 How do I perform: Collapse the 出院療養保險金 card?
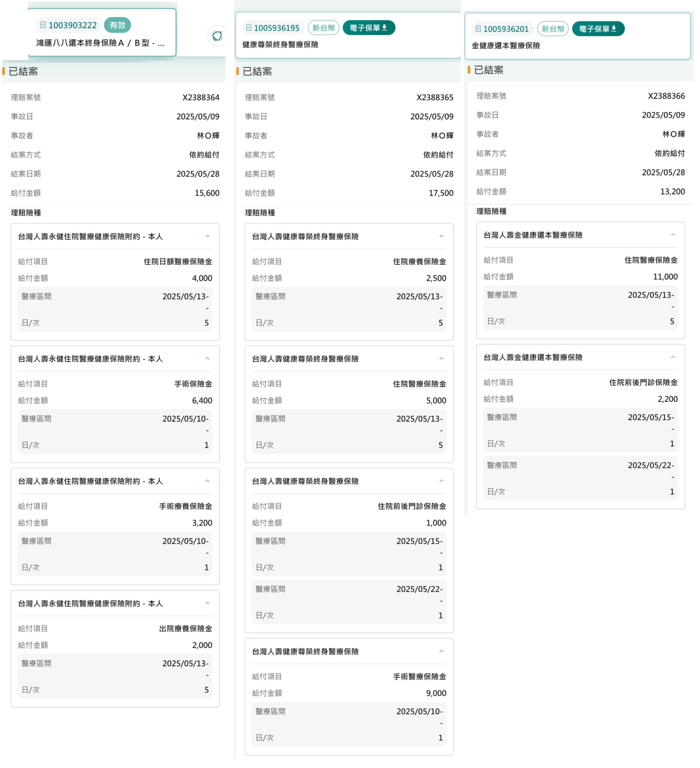click(x=207, y=603)
